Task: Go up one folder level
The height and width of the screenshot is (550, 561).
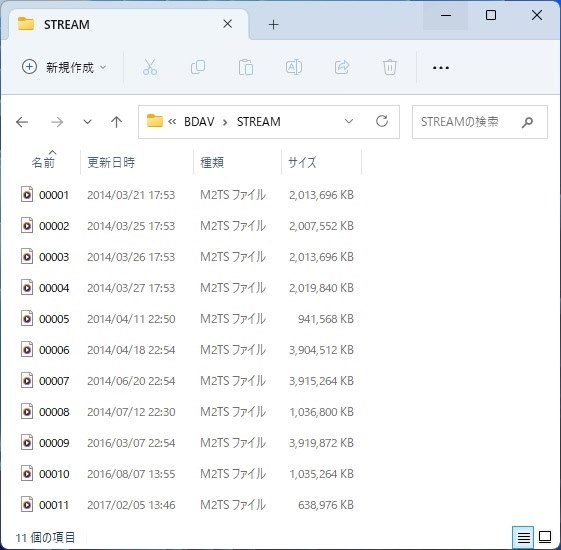Action: point(116,122)
